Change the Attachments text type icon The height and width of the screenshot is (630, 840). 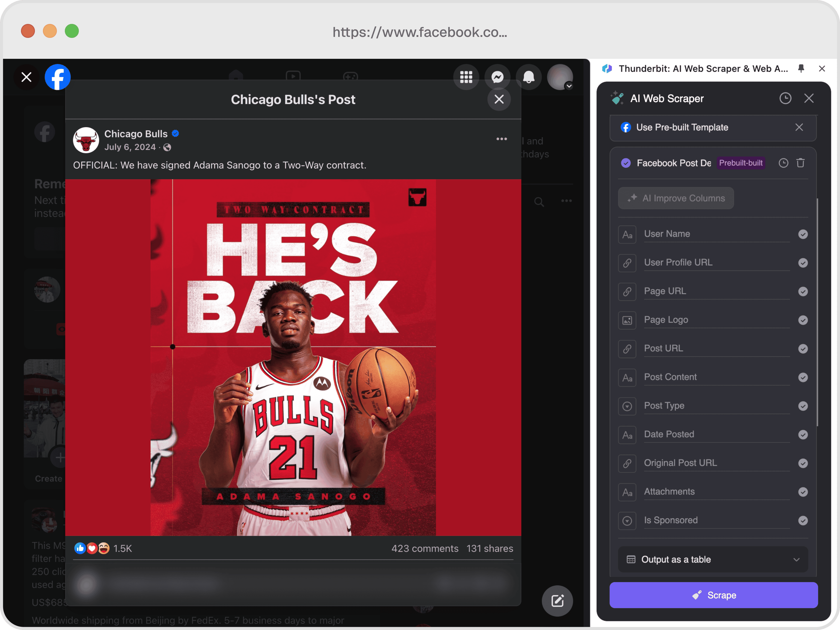coord(627,492)
